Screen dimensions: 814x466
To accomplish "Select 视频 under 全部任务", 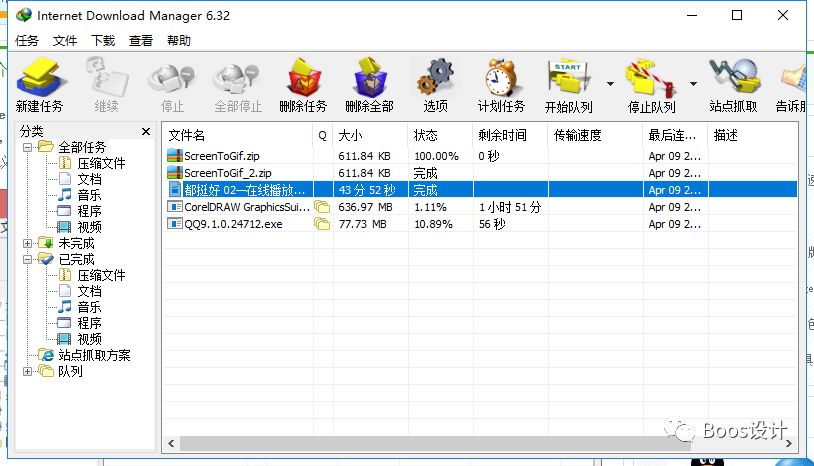I will (x=89, y=227).
